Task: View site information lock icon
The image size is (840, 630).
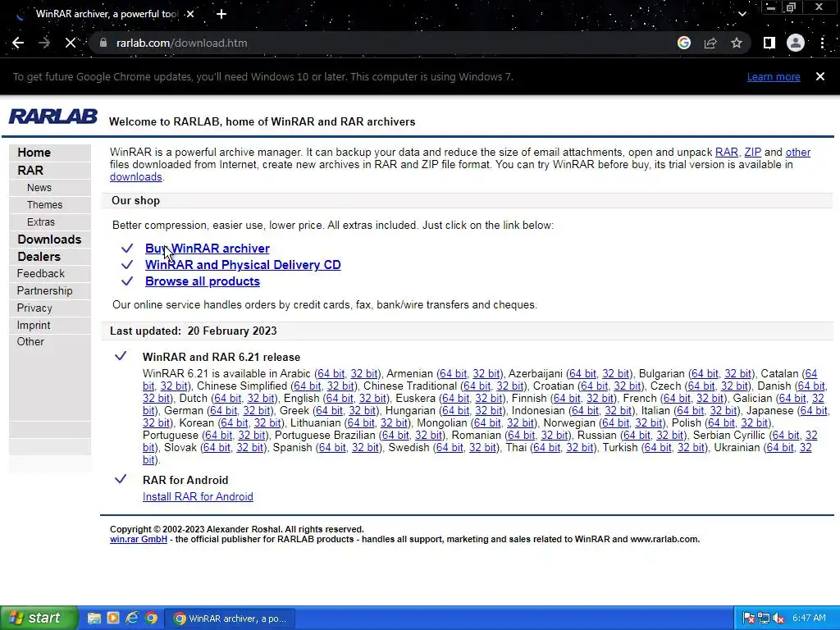Action: [103, 43]
